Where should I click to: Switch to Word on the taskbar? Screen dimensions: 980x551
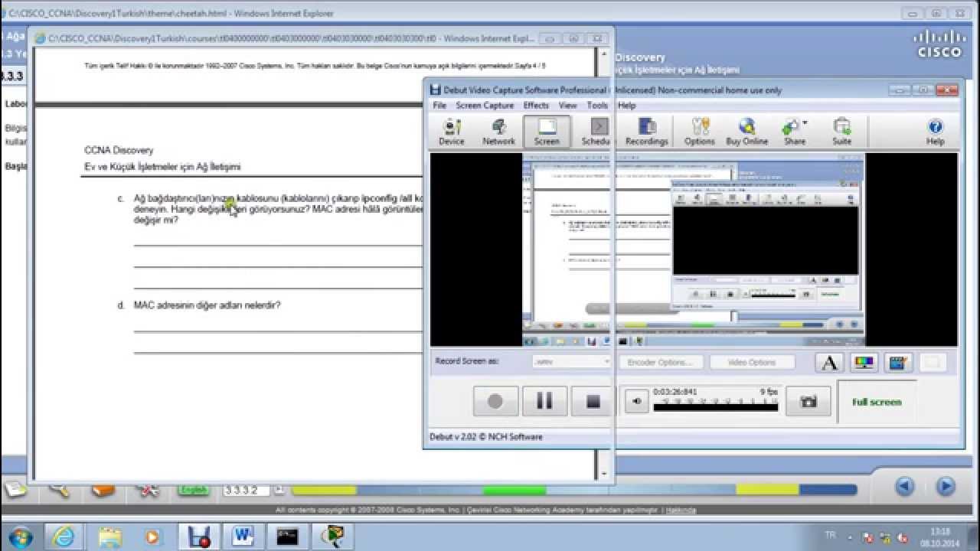pyautogui.click(x=243, y=536)
